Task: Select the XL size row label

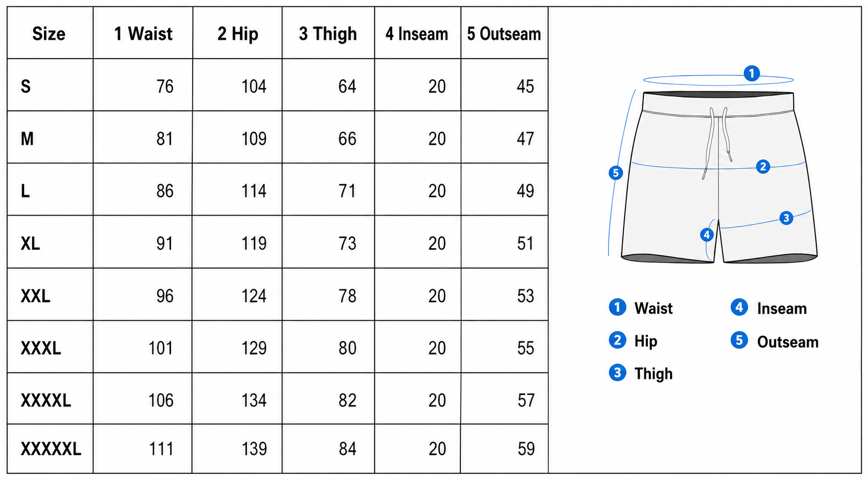Action: point(30,243)
